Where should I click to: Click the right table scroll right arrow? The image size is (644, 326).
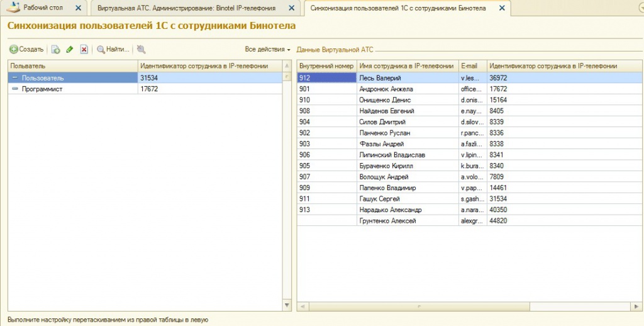point(636,306)
